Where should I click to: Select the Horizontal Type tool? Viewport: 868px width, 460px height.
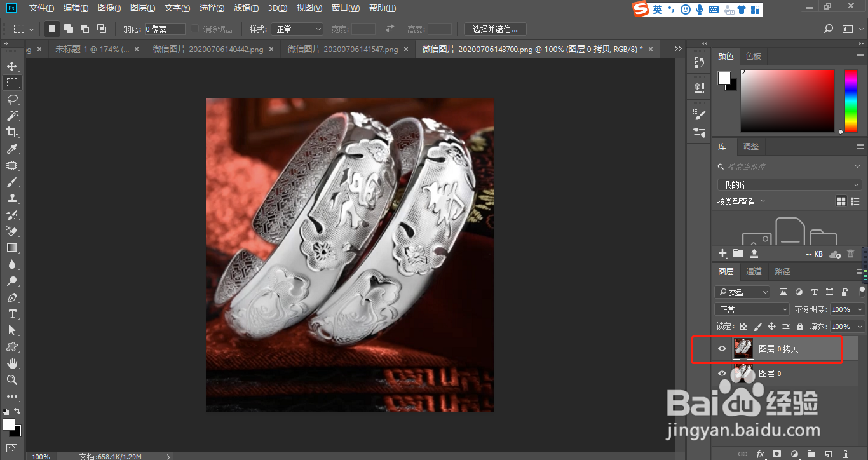pyautogui.click(x=12, y=314)
